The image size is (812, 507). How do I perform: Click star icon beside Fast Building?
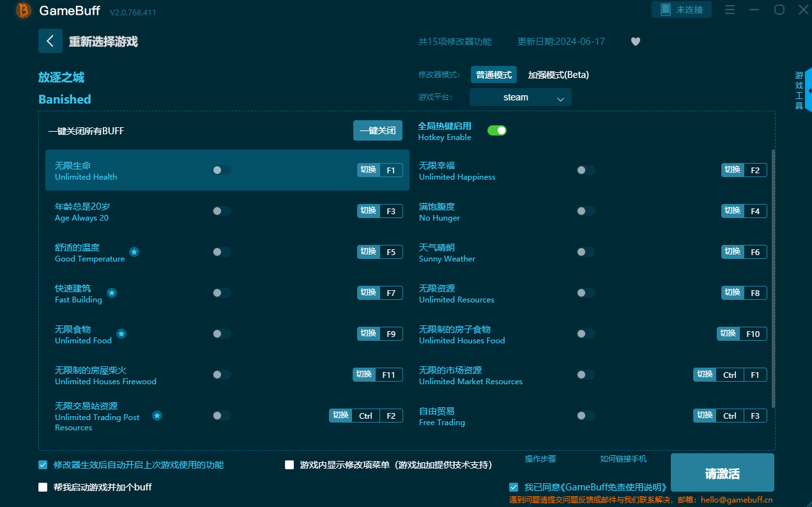[x=112, y=293]
